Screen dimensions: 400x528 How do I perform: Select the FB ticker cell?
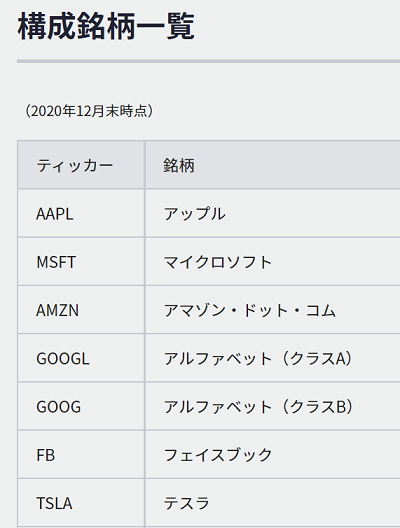[x=81, y=455]
